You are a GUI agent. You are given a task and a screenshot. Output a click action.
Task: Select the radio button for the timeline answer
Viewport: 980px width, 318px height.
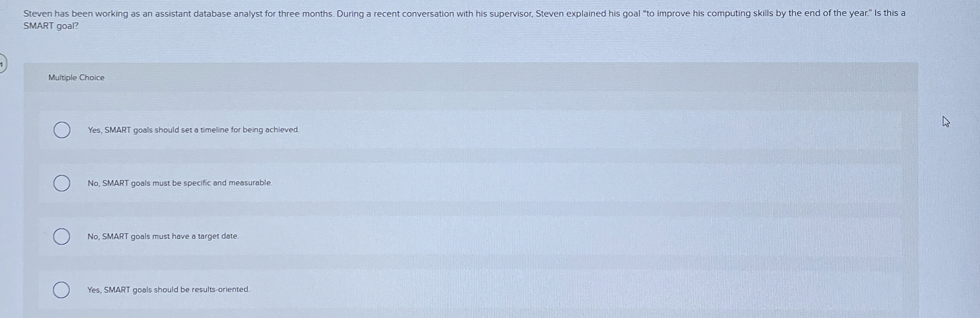tap(60, 130)
